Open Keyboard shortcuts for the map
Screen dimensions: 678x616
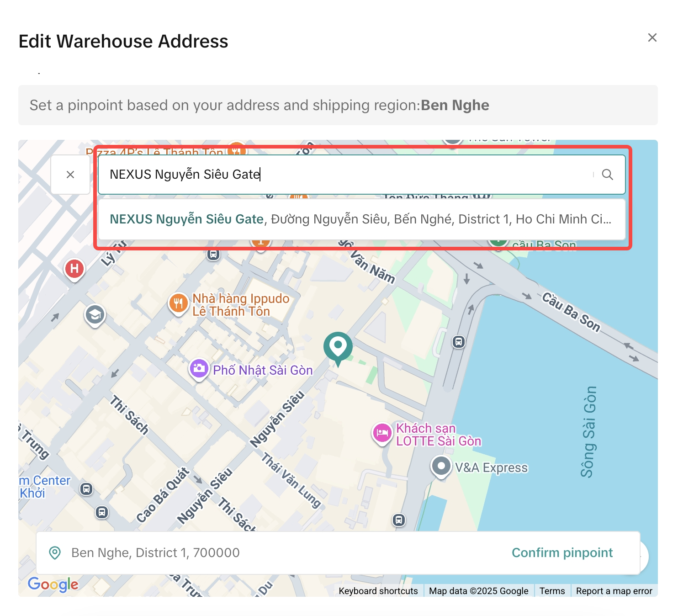click(378, 591)
